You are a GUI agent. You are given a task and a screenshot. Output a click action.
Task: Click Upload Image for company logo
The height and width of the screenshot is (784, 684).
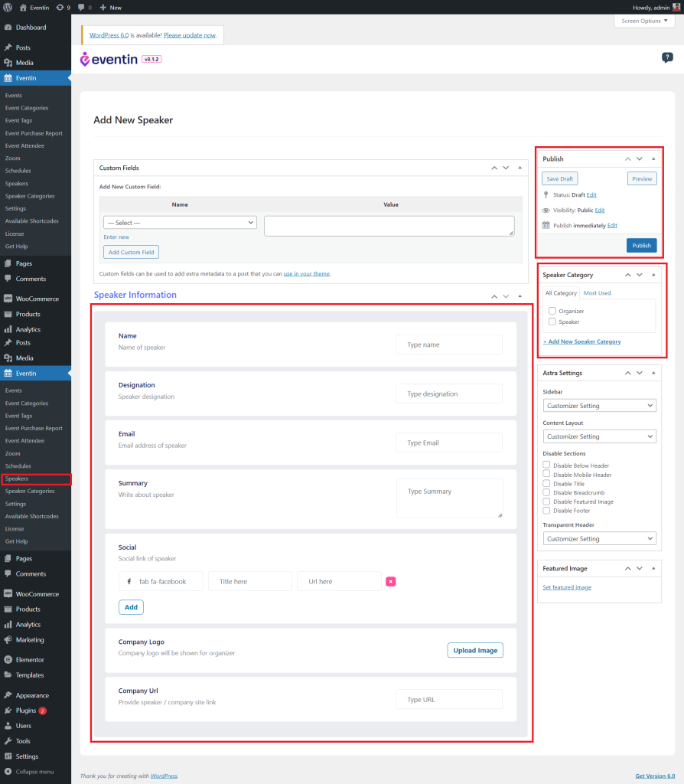click(x=475, y=651)
